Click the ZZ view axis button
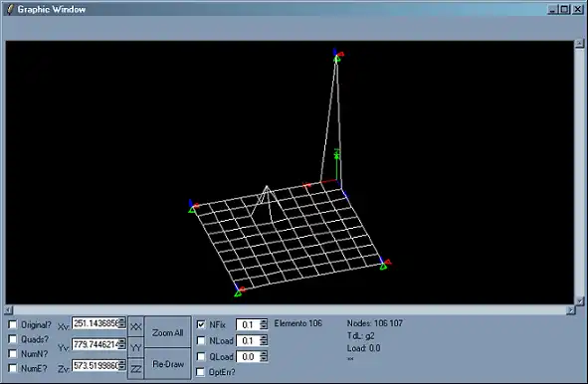 pyautogui.click(x=135, y=369)
